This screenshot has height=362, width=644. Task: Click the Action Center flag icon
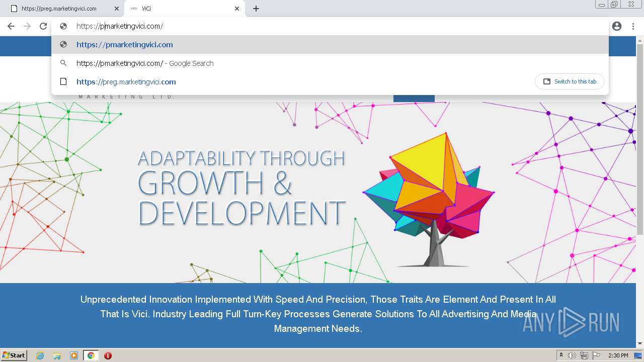point(596,355)
